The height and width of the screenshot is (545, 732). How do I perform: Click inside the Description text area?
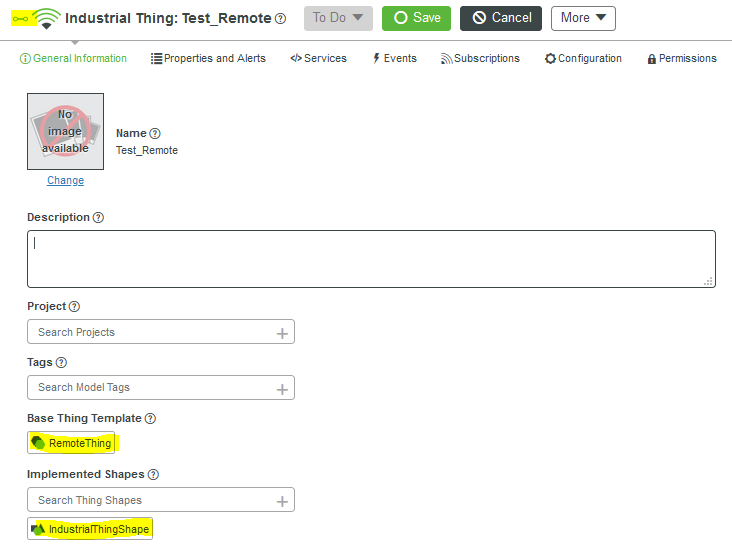pyautogui.click(x=370, y=259)
